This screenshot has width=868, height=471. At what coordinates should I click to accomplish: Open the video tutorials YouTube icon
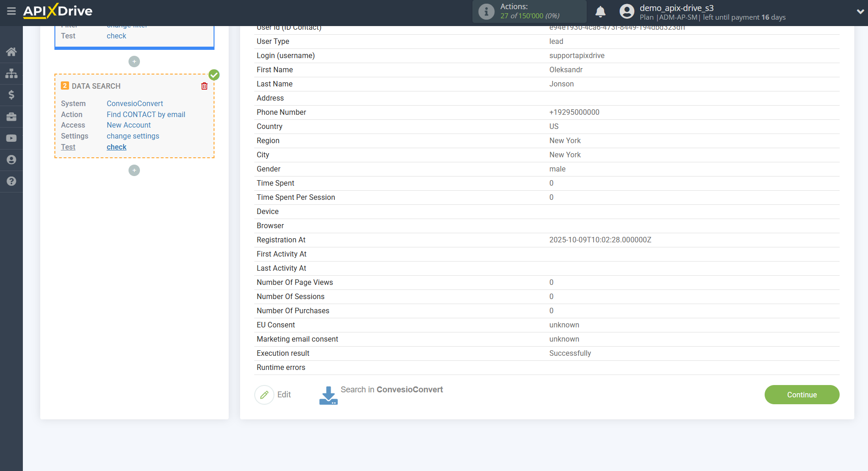[11, 138]
